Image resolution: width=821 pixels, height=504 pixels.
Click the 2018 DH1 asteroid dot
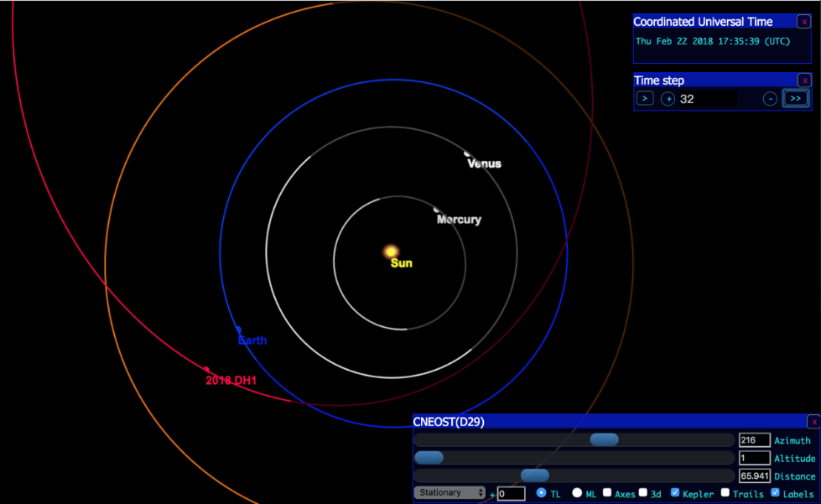(x=207, y=370)
